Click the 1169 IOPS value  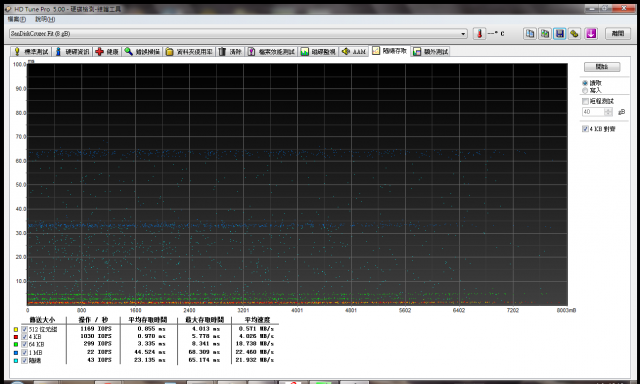coord(96,329)
